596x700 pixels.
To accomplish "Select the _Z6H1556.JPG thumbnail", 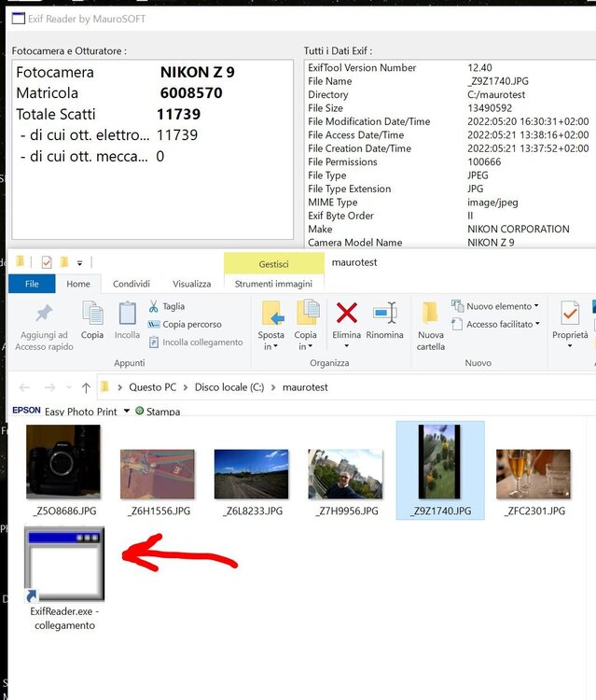I will 158,473.
